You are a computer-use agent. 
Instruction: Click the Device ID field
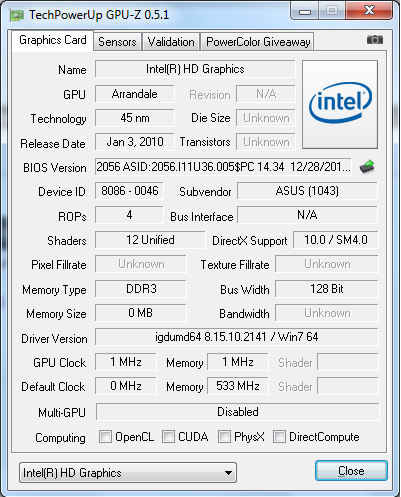click(x=129, y=191)
